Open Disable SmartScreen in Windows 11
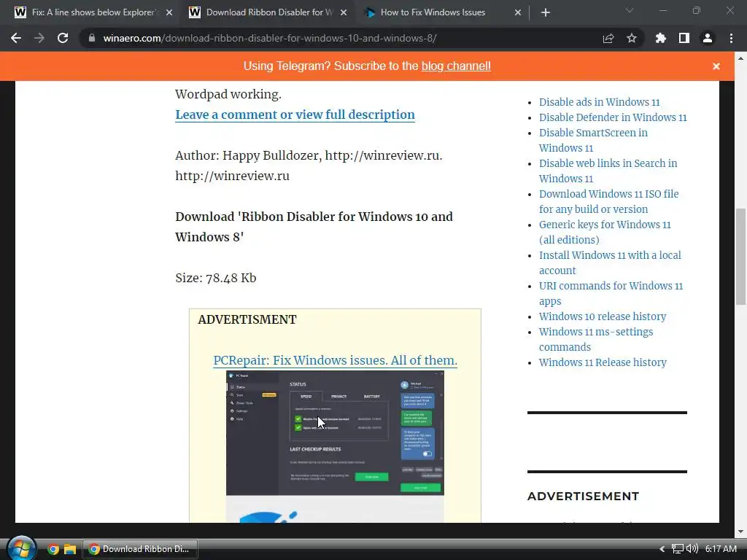747x560 pixels. [x=593, y=140]
